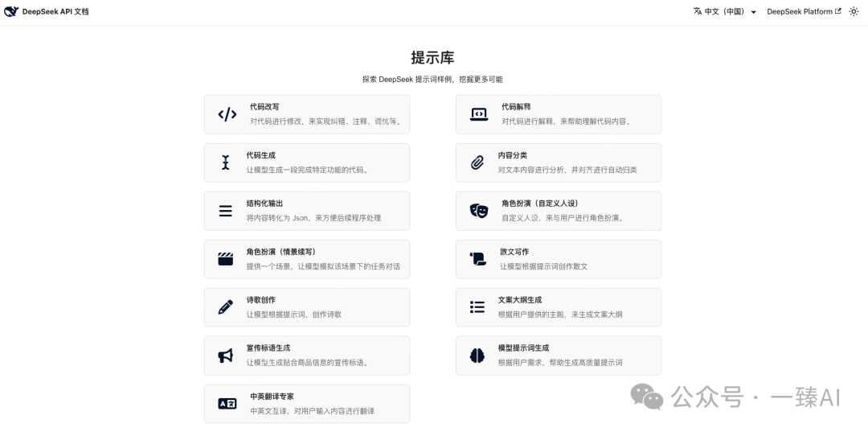Click the translate language icon
The height and width of the screenshot is (432, 868).
[x=698, y=11]
